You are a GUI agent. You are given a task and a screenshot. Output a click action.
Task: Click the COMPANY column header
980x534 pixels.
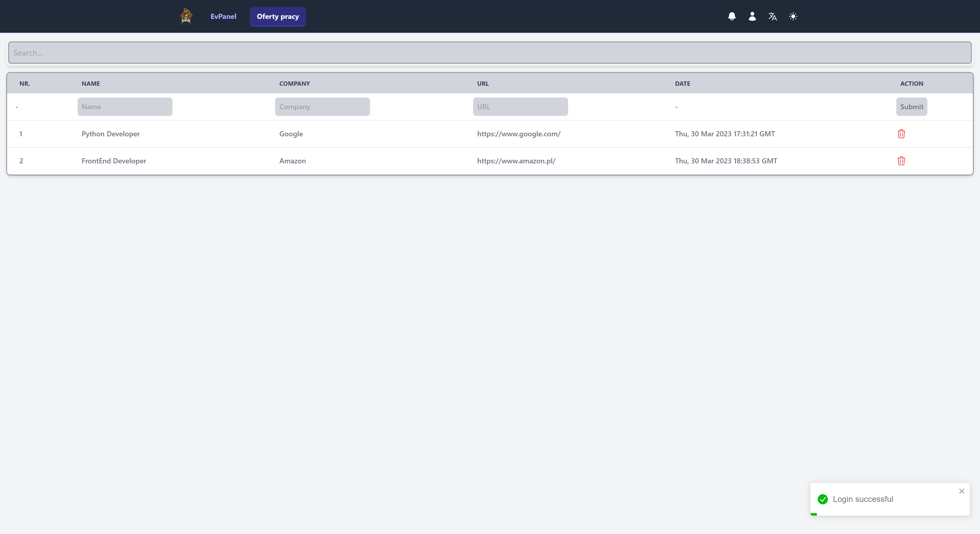point(295,83)
